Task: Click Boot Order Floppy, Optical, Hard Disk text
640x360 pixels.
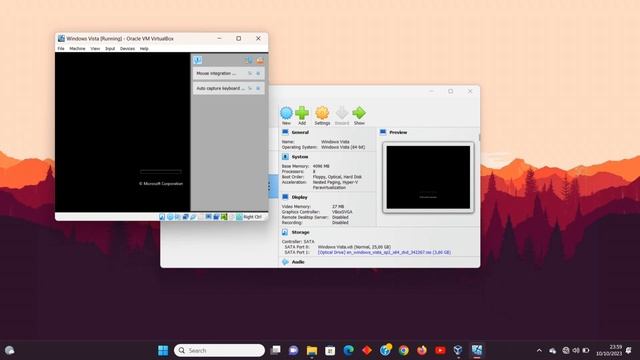Action: point(337,177)
